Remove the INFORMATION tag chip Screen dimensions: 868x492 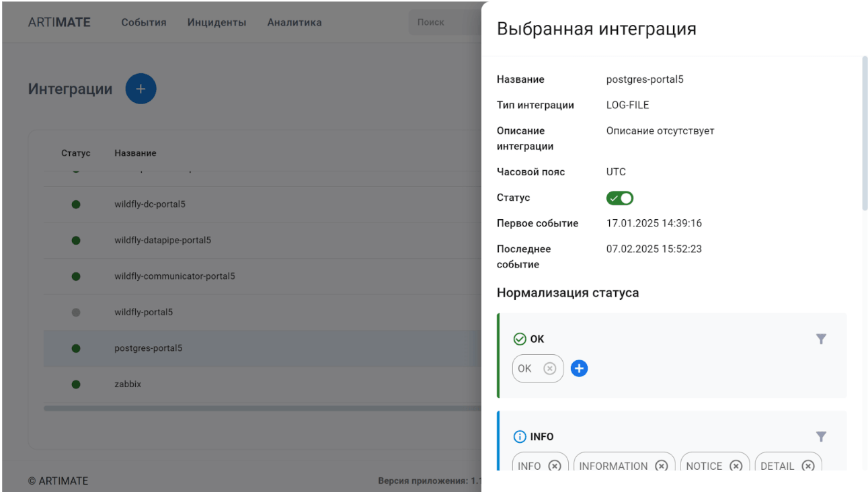tap(662, 466)
